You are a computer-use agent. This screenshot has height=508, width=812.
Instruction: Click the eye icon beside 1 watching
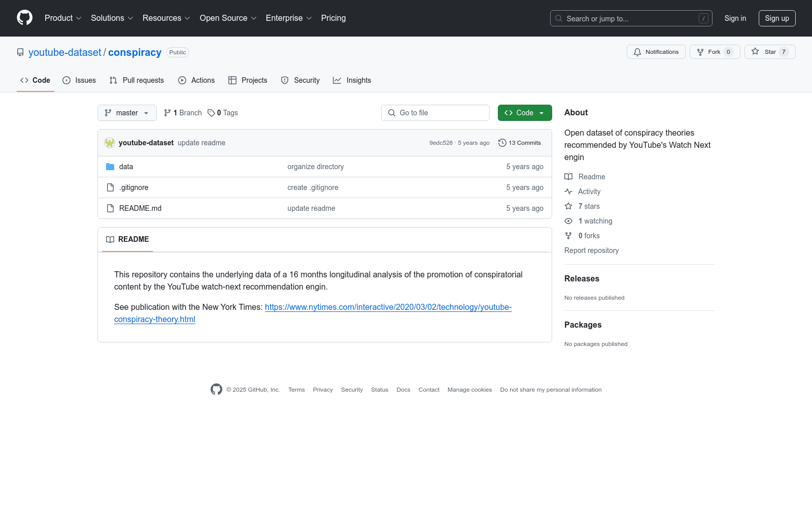coord(568,221)
